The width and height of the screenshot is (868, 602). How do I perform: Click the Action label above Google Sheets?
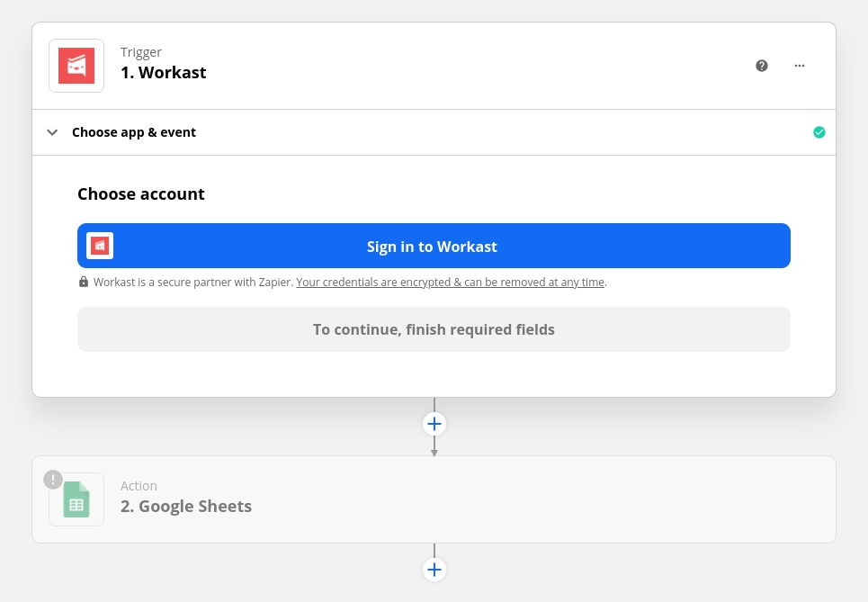[x=139, y=486]
